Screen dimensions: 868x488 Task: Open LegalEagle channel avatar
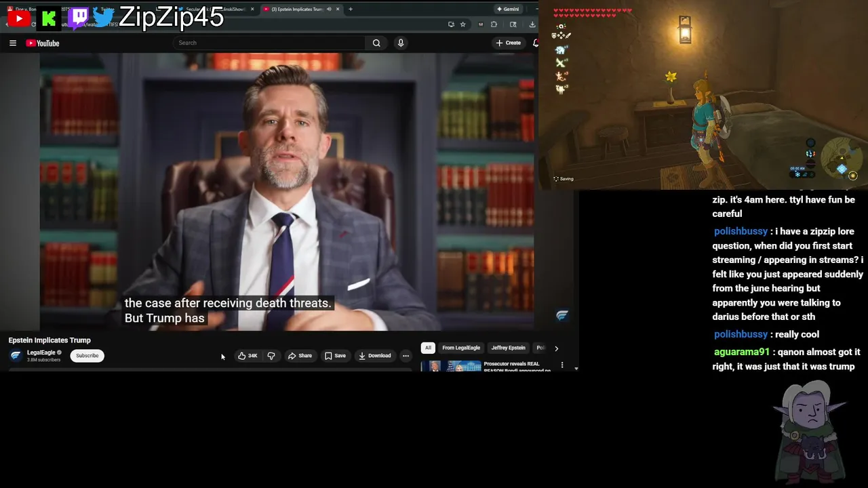point(16,355)
